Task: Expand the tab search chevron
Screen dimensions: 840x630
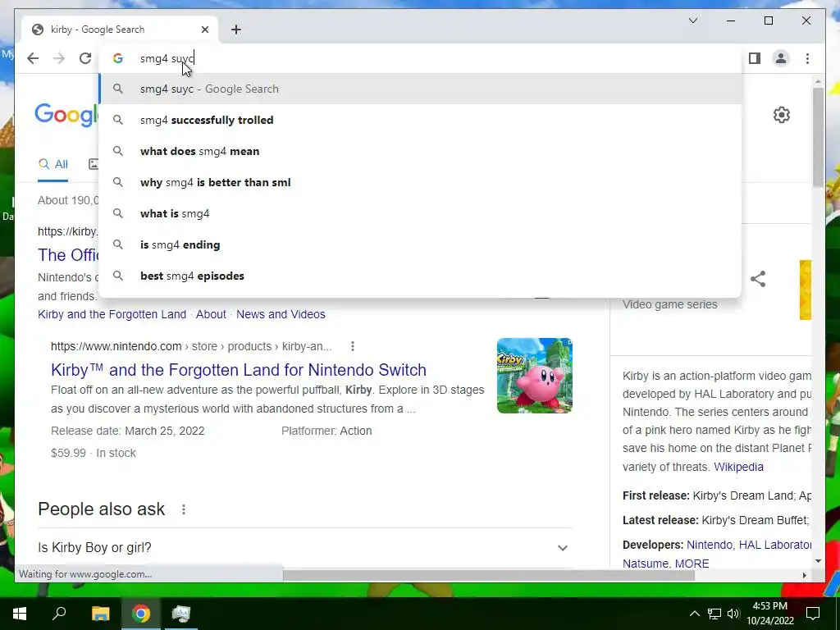Action: tap(692, 21)
